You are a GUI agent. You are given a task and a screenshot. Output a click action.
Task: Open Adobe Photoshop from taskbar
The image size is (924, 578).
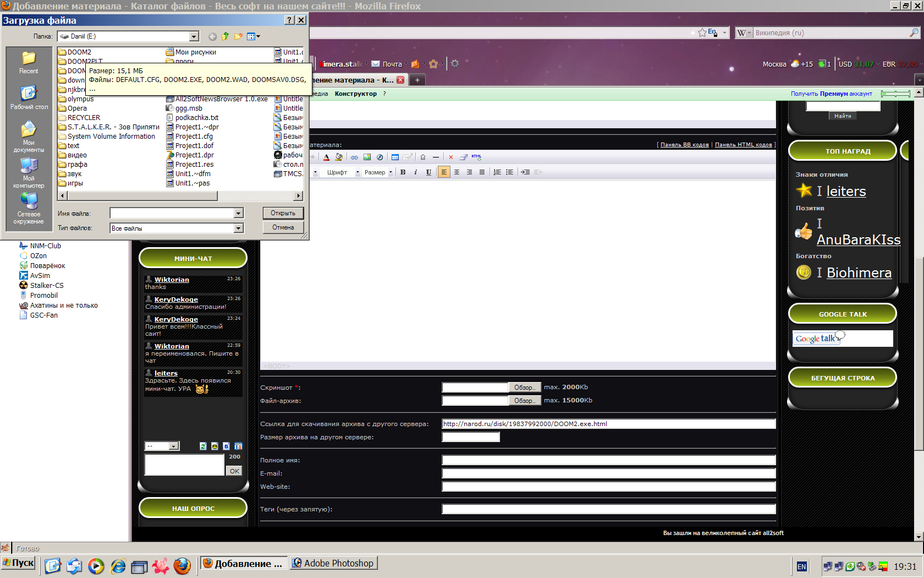click(333, 563)
